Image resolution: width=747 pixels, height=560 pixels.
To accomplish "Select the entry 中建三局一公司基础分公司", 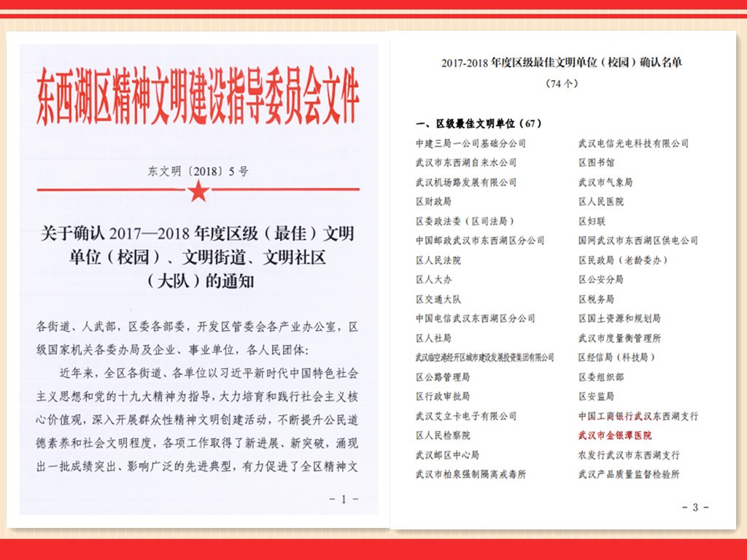I will click(470, 144).
